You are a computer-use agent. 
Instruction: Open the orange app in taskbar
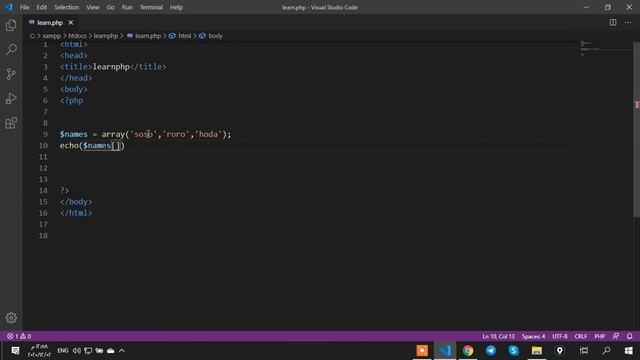point(422,351)
